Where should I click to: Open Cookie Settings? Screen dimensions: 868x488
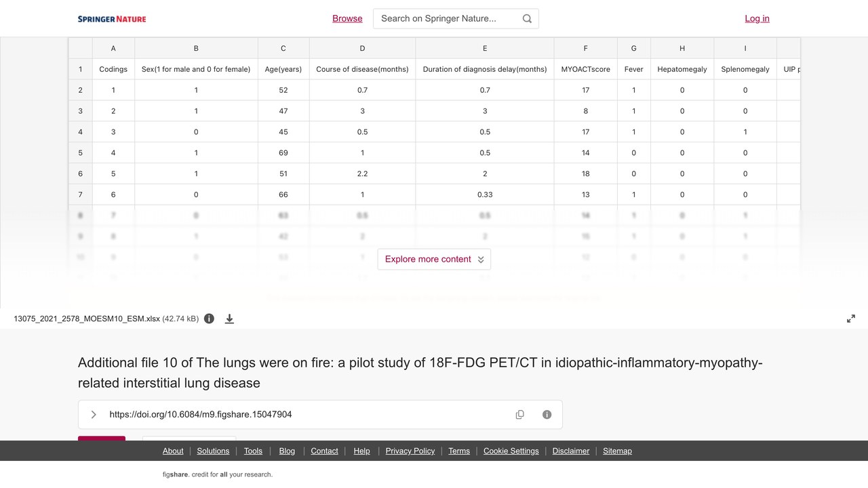pos(511,451)
